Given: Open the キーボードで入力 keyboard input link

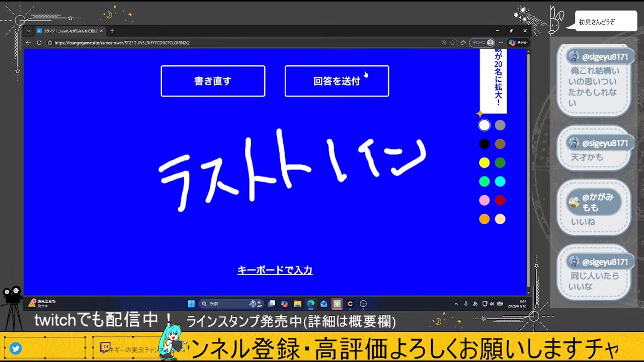Looking at the screenshot, I should pyautogui.click(x=275, y=270).
